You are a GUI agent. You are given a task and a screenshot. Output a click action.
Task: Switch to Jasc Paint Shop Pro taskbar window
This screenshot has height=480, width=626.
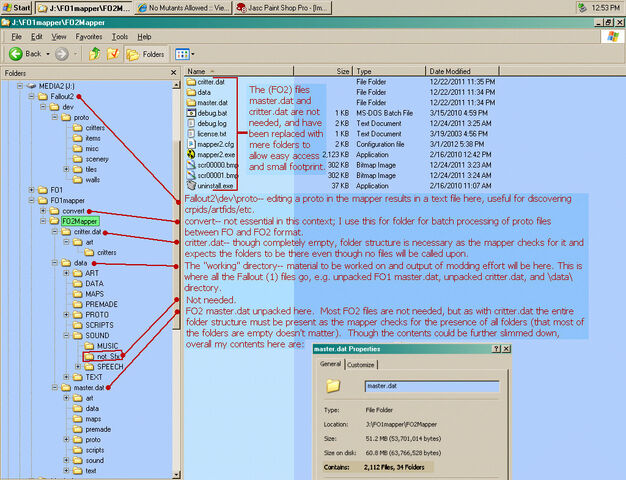pyautogui.click(x=283, y=8)
